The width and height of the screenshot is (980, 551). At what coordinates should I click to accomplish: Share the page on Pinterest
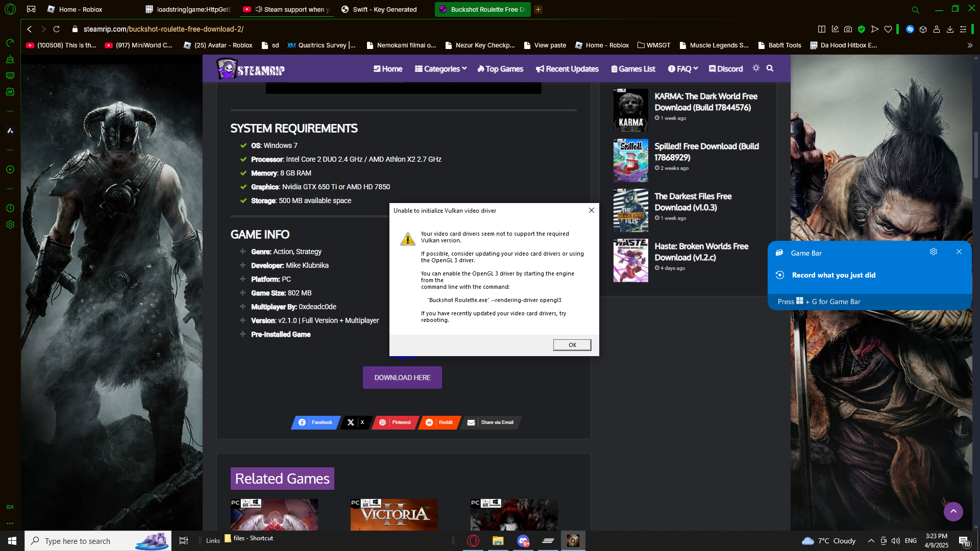coord(396,422)
